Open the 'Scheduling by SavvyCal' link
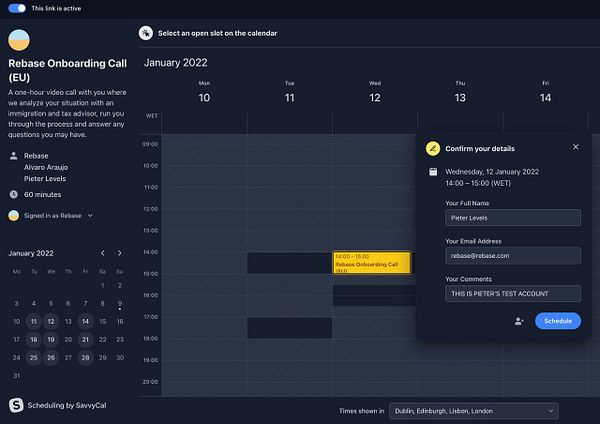600x424 pixels. pyautogui.click(x=67, y=405)
